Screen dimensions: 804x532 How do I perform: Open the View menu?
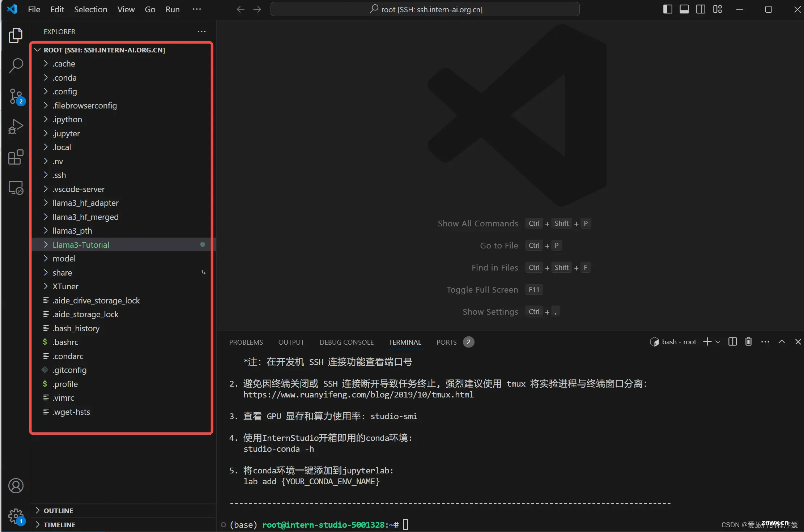tap(126, 9)
